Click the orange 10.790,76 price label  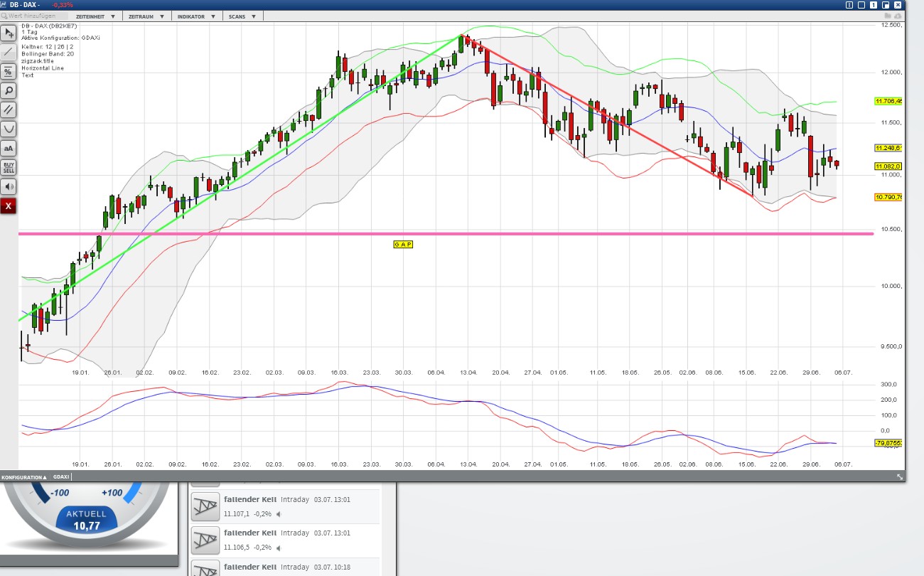pyautogui.click(x=888, y=197)
